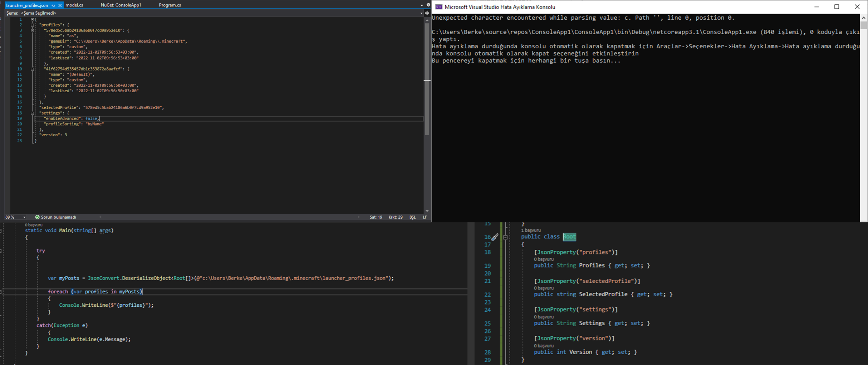Switch to the model.cs tab
This screenshot has width=868, height=365.
74,5
